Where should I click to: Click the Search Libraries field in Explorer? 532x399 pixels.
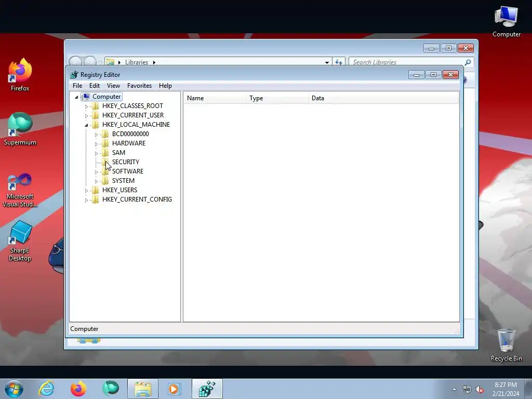coord(407,62)
